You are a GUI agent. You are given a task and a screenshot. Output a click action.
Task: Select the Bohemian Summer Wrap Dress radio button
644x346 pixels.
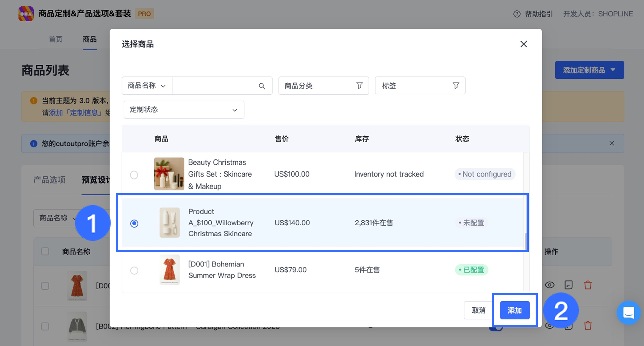point(134,271)
